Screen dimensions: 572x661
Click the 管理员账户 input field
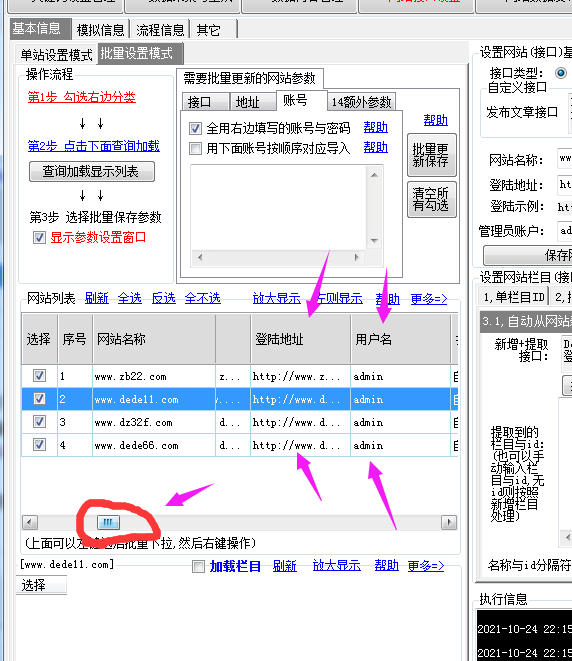pyautogui.click(x=564, y=230)
